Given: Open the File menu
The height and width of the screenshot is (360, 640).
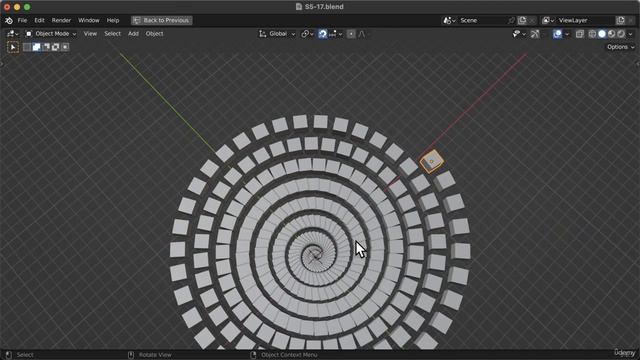Looking at the screenshot, I should point(22,20).
